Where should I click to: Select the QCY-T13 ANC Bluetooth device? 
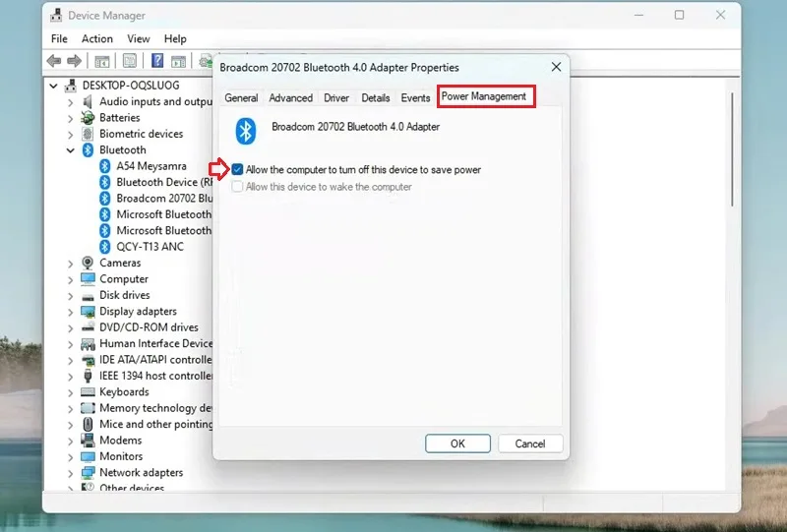(x=151, y=247)
